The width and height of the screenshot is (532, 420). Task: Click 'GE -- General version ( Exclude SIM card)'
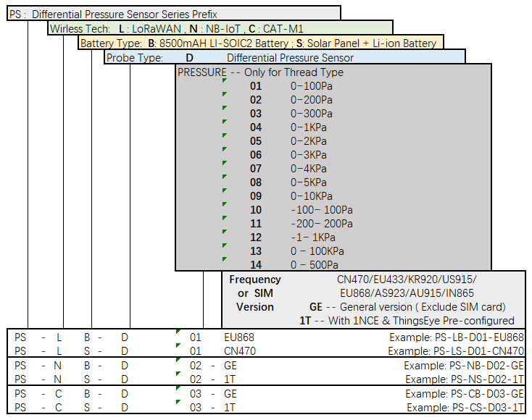click(x=407, y=307)
